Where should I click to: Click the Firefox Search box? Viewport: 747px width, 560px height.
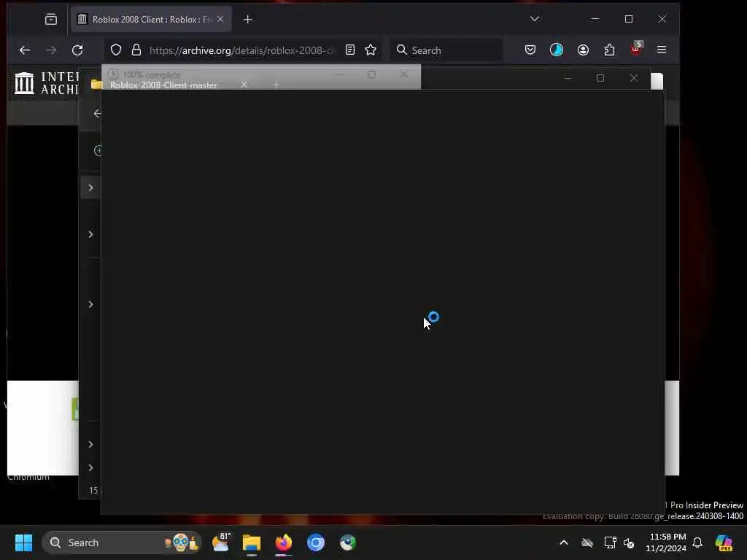click(x=447, y=50)
